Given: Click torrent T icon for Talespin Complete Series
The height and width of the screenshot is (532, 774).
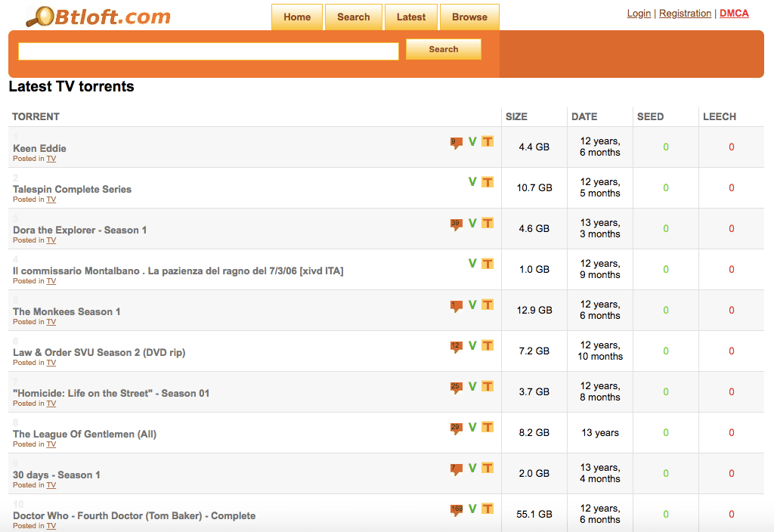Looking at the screenshot, I should pyautogui.click(x=488, y=182).
